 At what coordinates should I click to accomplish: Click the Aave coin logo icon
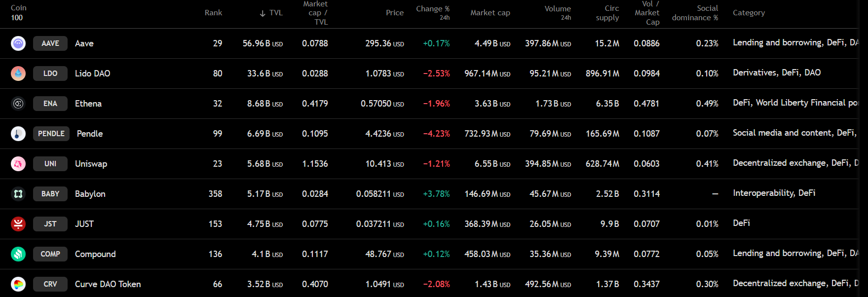[18, 43]
